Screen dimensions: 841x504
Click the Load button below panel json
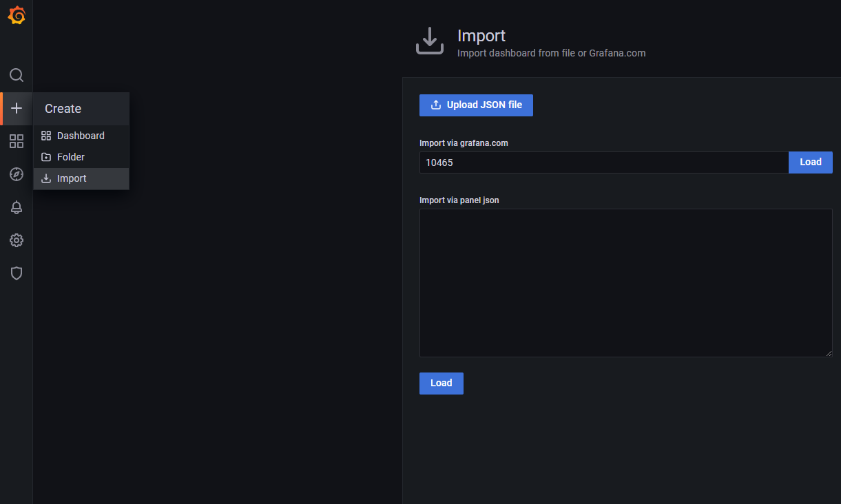[441, 384]
